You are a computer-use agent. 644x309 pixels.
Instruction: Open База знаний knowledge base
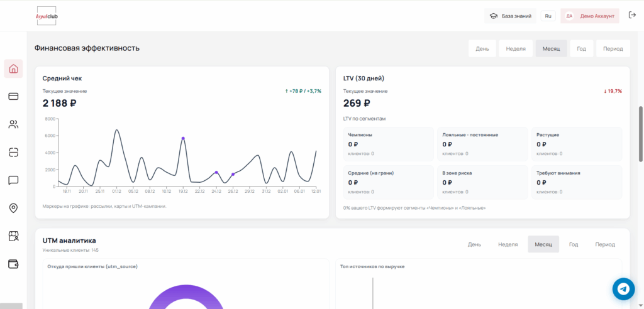[511, 16]
